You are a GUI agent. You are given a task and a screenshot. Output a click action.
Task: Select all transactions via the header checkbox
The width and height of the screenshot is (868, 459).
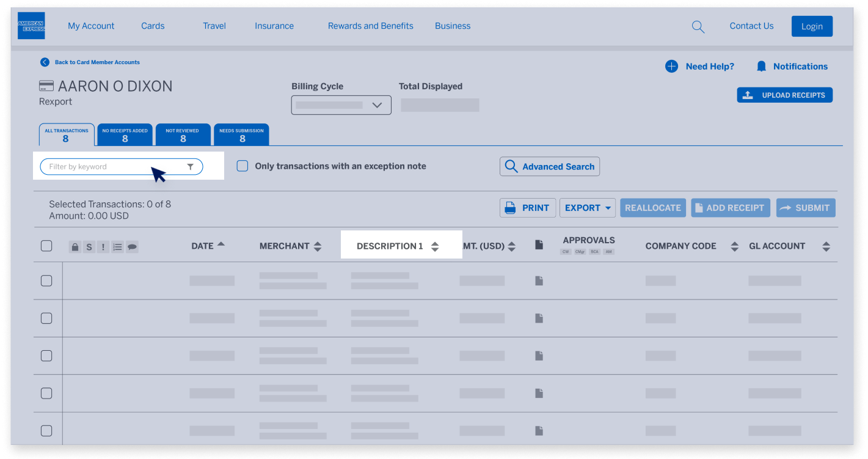[x=46, y=246]
